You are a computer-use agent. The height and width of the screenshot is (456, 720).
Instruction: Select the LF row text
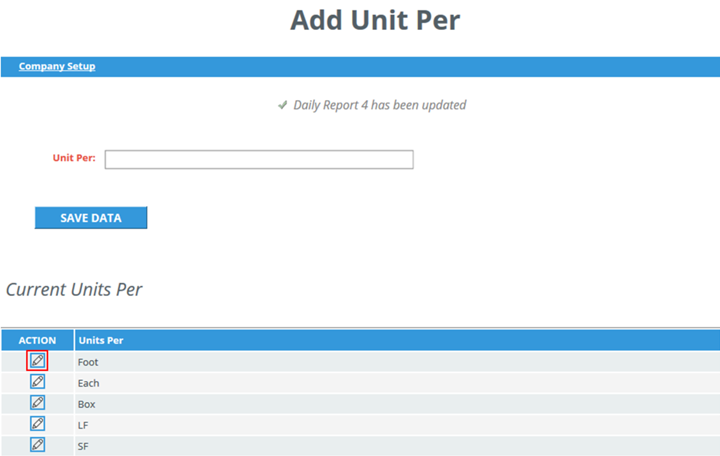click(83, 426)
